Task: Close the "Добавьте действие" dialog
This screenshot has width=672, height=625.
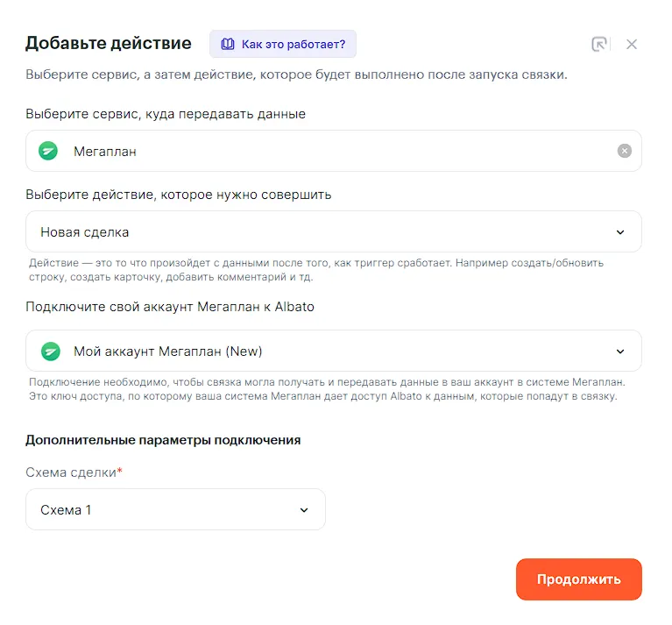Action: click(x=632, y=44)
